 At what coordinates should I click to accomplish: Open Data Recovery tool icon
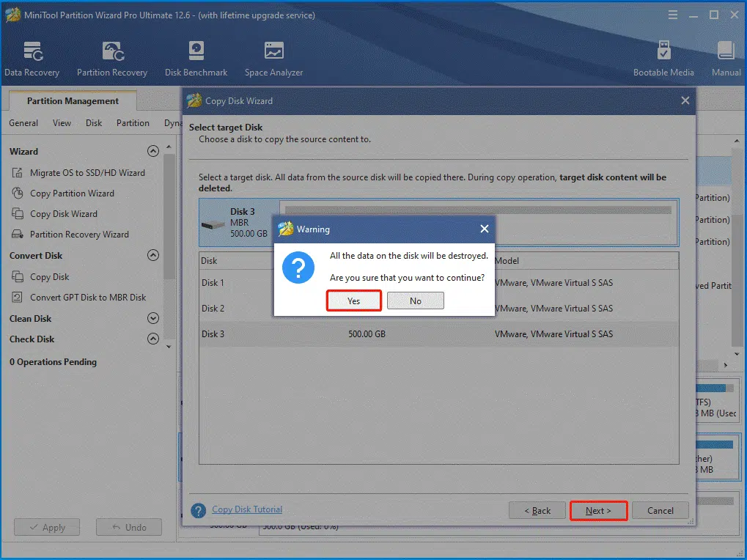tap(32, 51)
